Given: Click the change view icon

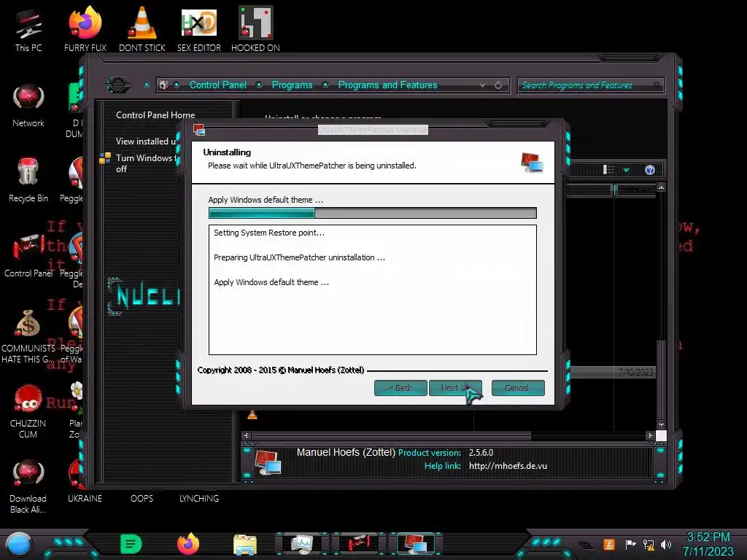Looking at the screenshot, I should [x=608, y=170].
